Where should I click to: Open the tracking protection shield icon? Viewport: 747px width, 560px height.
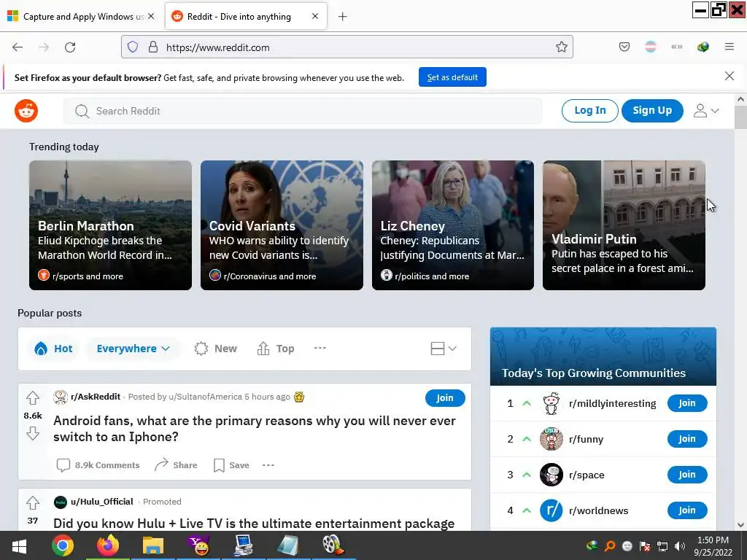click(x=133, y=47)
